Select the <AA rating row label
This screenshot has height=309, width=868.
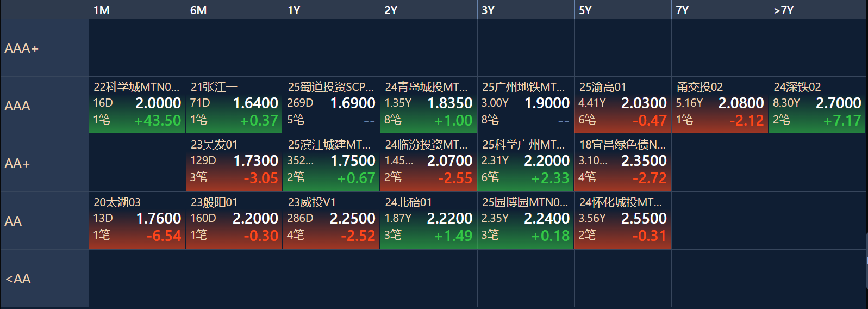(x=18, y=279)
